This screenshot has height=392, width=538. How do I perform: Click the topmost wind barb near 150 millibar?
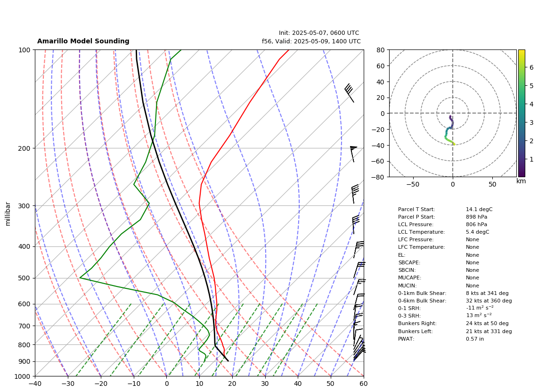(349, 93)
